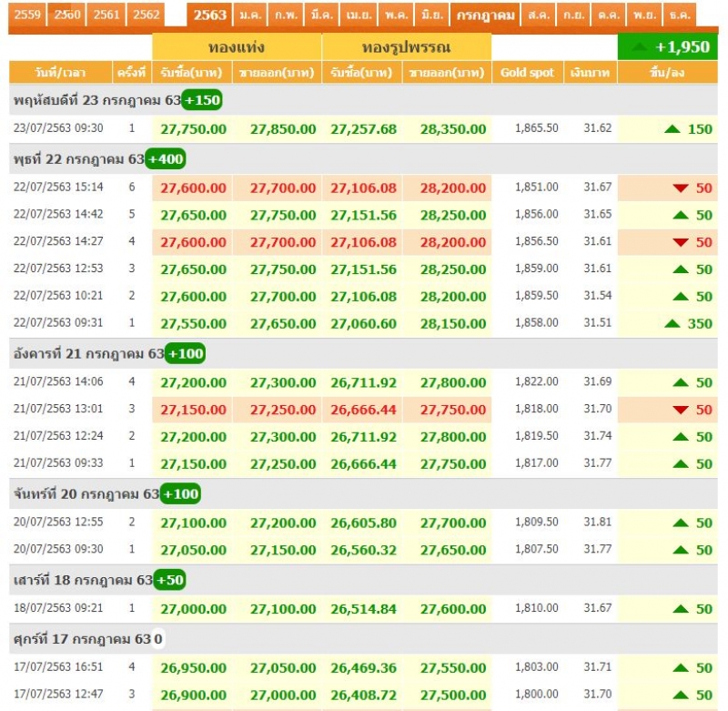Click red down arrow in 21/07/2563 13:01 row
This screenshot has height=711, width=728.
681,410
